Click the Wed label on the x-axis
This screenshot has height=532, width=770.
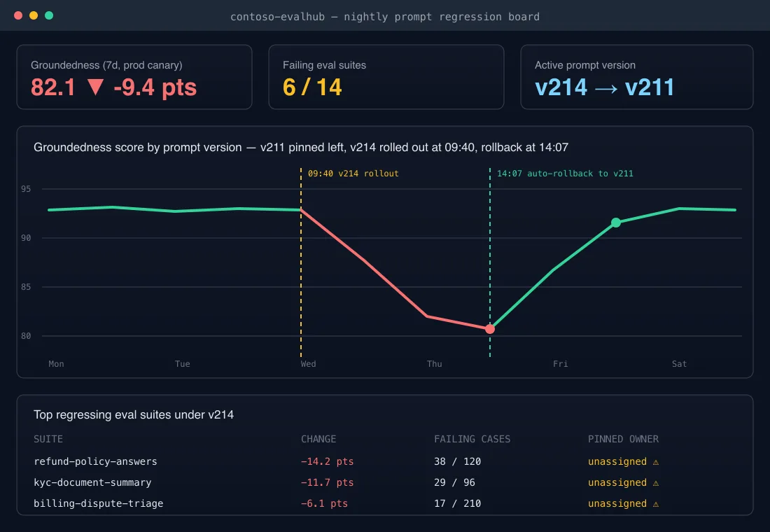tap(309, 364)
